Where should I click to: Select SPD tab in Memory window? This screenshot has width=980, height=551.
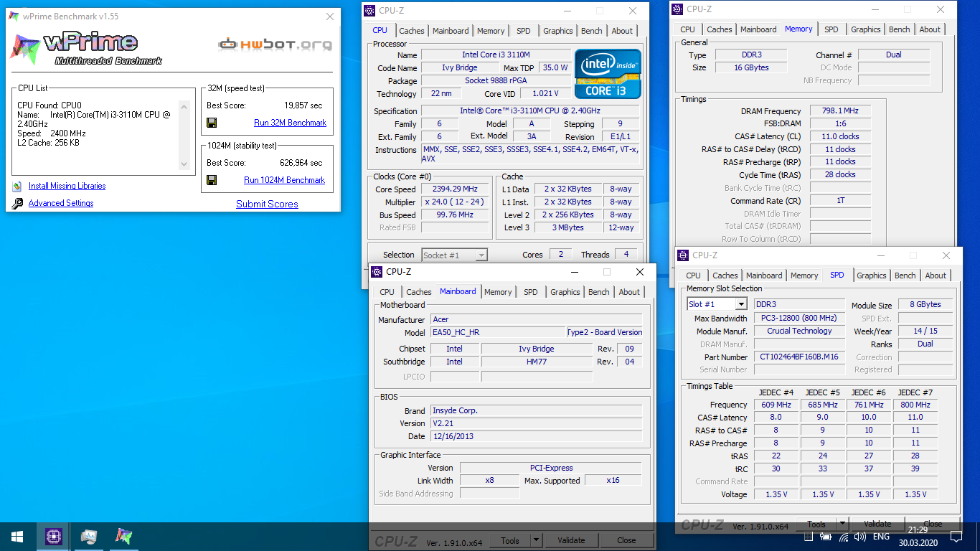coord(831,29)
